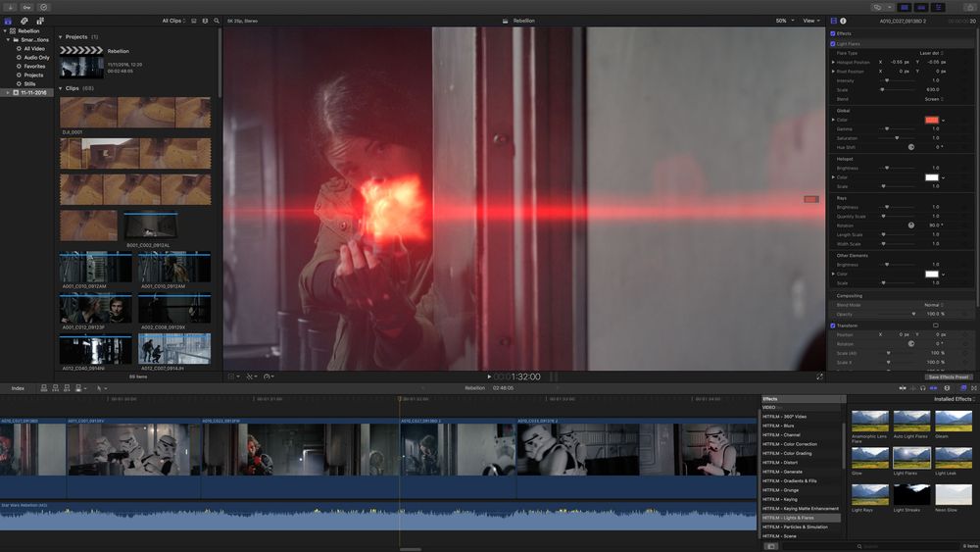This screenshot has height=552, width=980.
Task: Switch to the Video inspector icon
Action: (x=834, y=21)
